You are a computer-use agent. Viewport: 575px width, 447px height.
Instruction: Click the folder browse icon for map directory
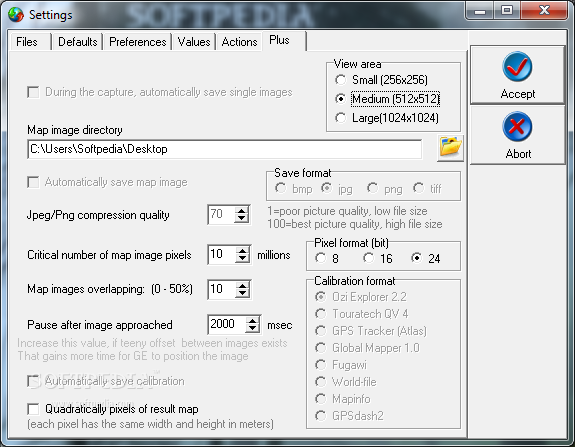450,148
